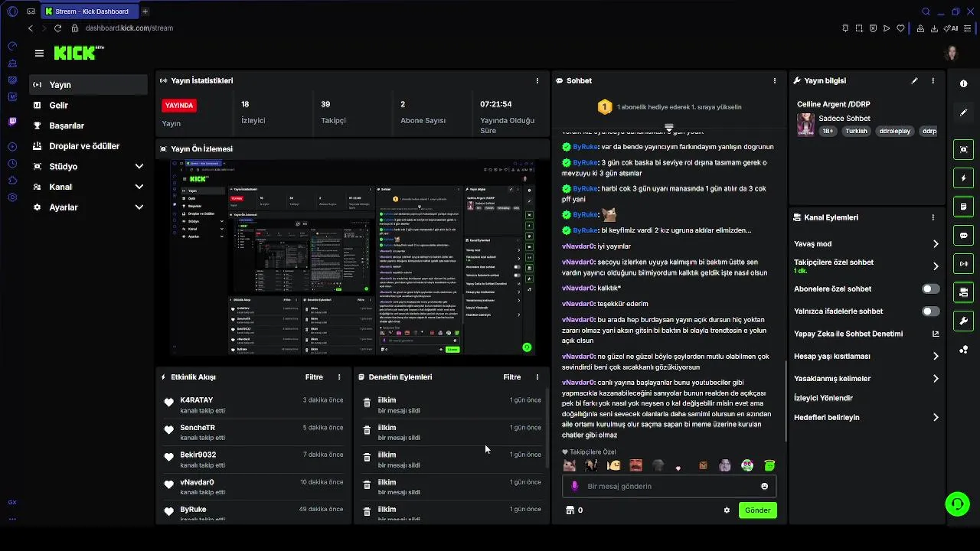Click İzleyici Yönlendir
Screen dimensions: 980x551
point(823,398)
